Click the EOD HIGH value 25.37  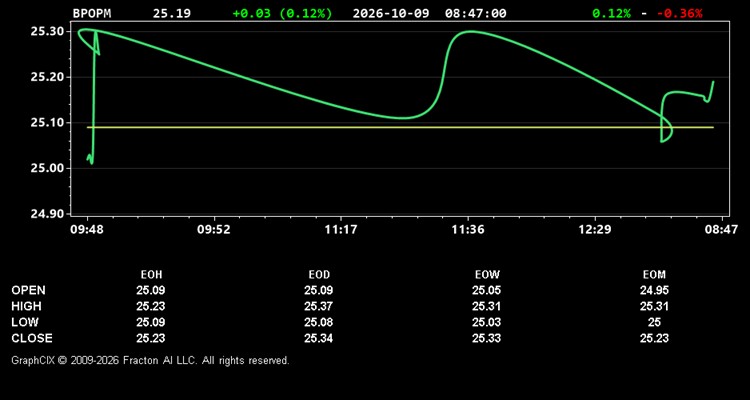[319, 306]
